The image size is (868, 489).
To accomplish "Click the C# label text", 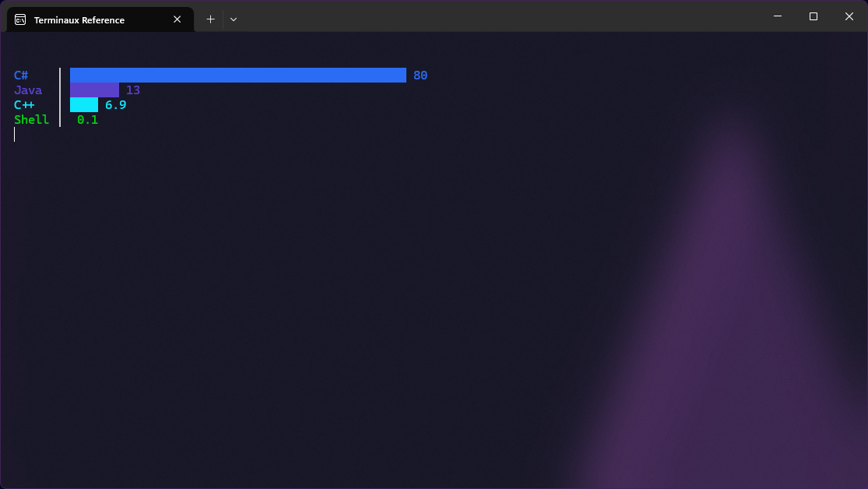I will 21,76.
